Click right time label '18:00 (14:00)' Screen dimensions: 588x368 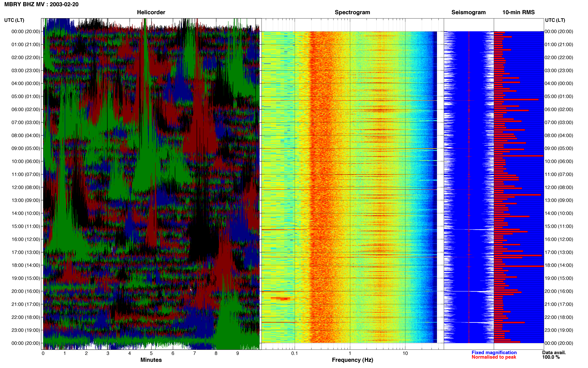(559, 265)
